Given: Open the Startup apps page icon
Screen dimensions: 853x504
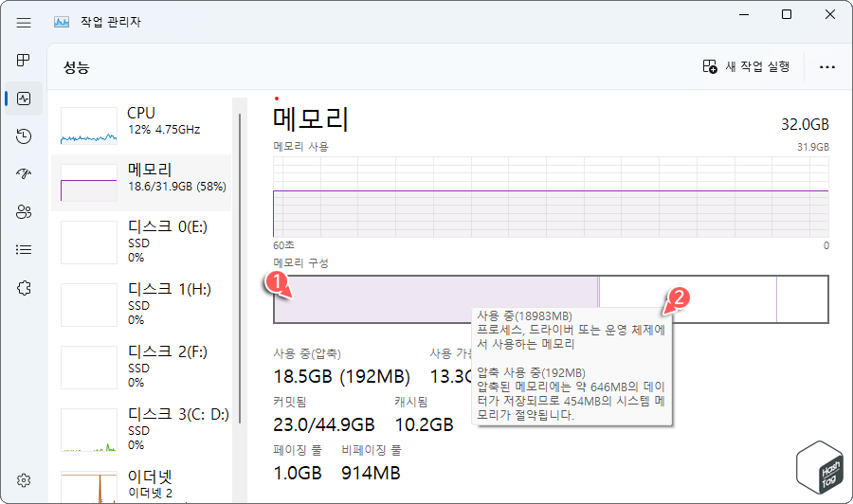Looking at the screenshot, I should (x=24, y=174).
